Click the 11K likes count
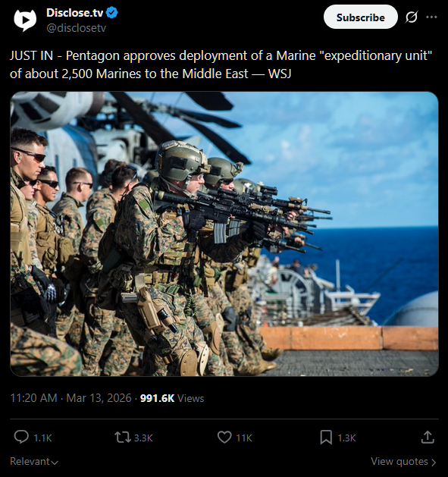The height and width of the screenshot is (477, 448). [x=244, y=438]
